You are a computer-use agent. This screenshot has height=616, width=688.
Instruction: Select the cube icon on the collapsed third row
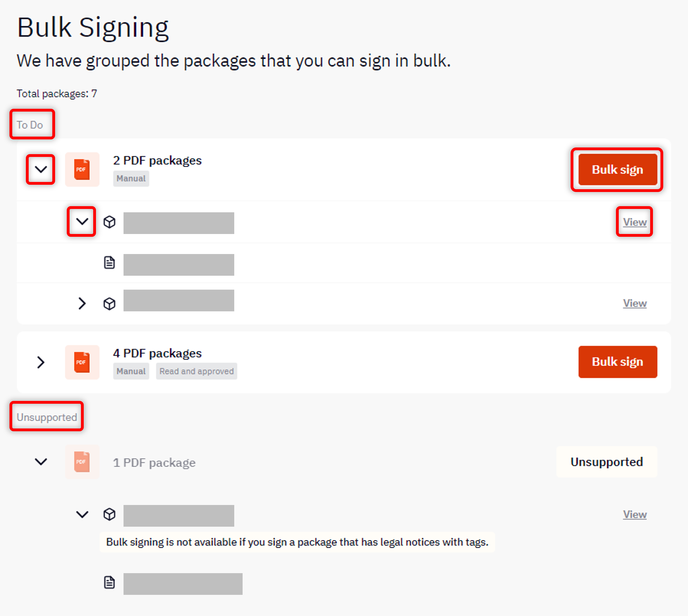click(x=109, y=303)
